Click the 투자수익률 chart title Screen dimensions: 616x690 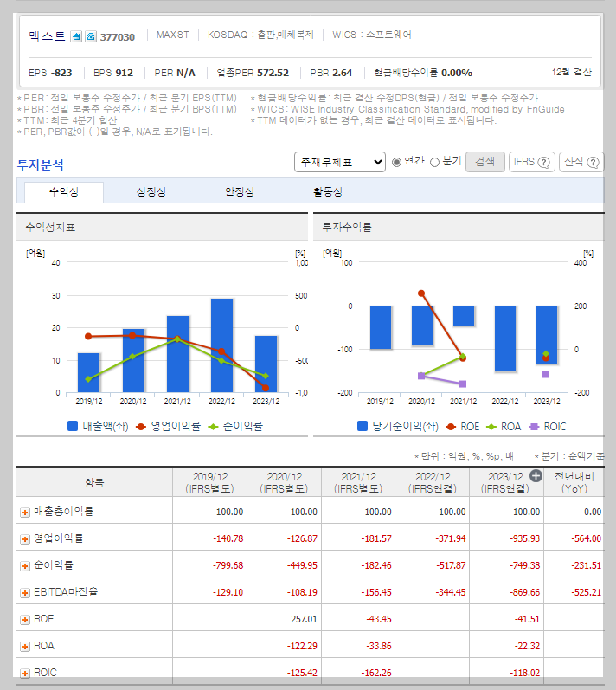pos(347,228)
